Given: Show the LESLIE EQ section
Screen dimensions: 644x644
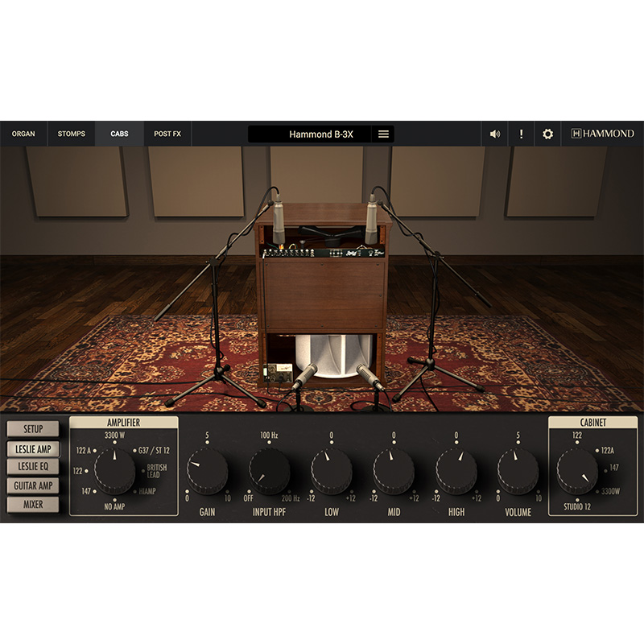Looking at the screenshot, I should (33, 467).
